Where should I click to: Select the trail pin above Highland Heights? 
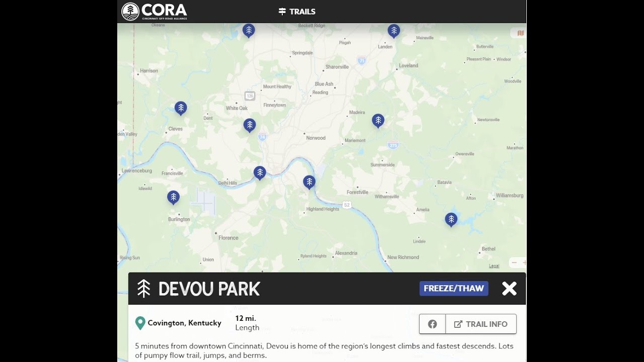[309, 182]
